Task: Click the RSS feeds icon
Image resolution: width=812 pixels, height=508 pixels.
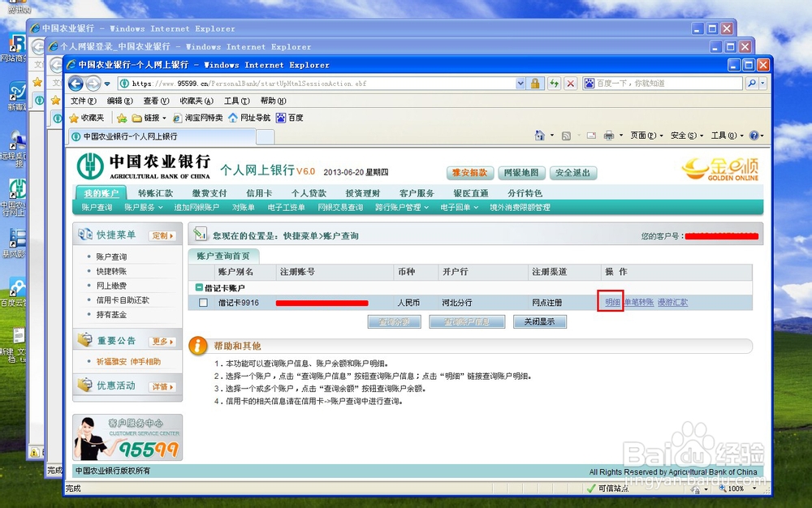Action: (x=566, y=136)
